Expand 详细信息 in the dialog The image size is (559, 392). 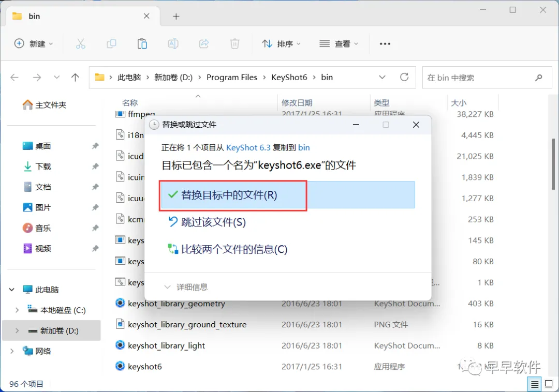[x=186, y=287]
